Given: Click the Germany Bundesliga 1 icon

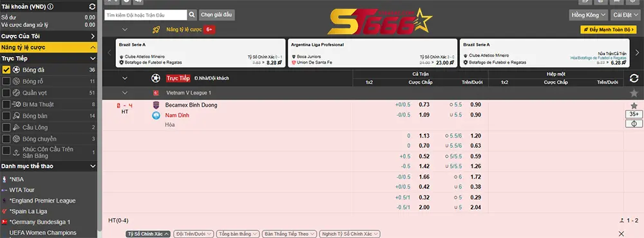Looking at the screenshot, I should 4,222.
